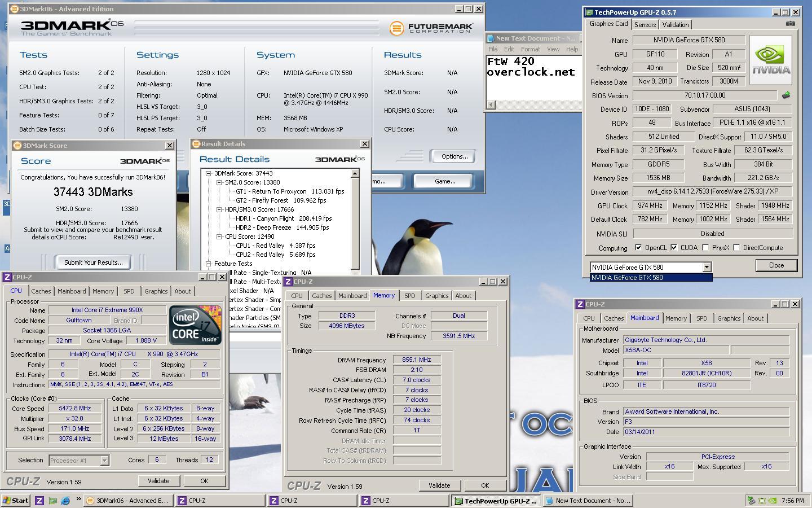Click the taskbar clock showing 7:56 PM
This screenshot has width=812, height=508.
click(793, 501)
